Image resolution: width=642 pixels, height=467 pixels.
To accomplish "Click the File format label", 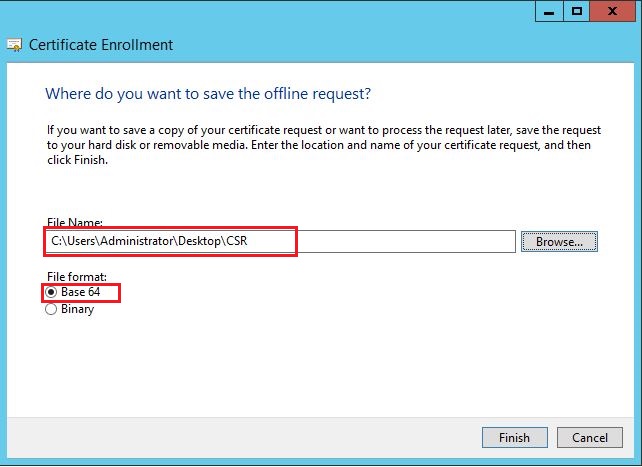I will click(x=75, y=276).
